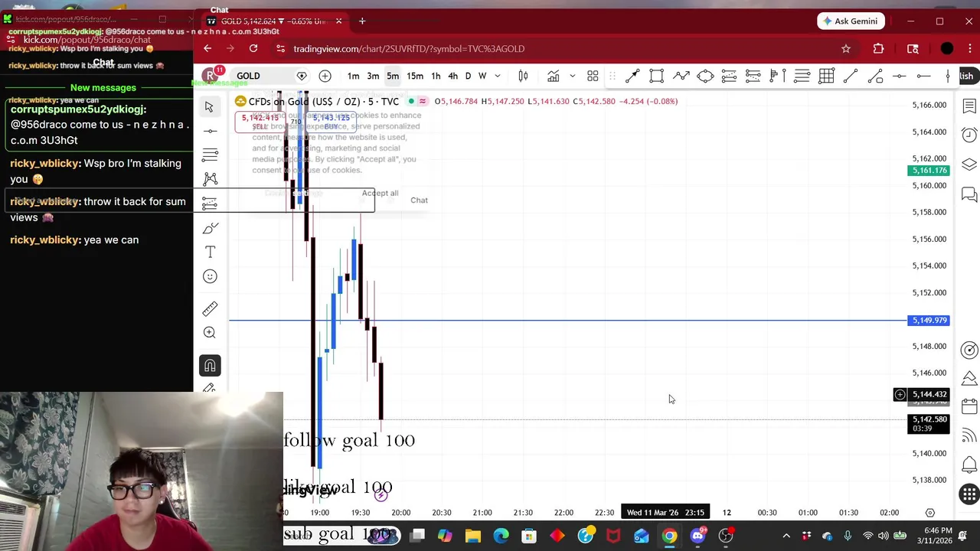Reload the TradingView page
The width and height of the screenshot is (980, 551).
pyautogui.click(x=253, y=48)
